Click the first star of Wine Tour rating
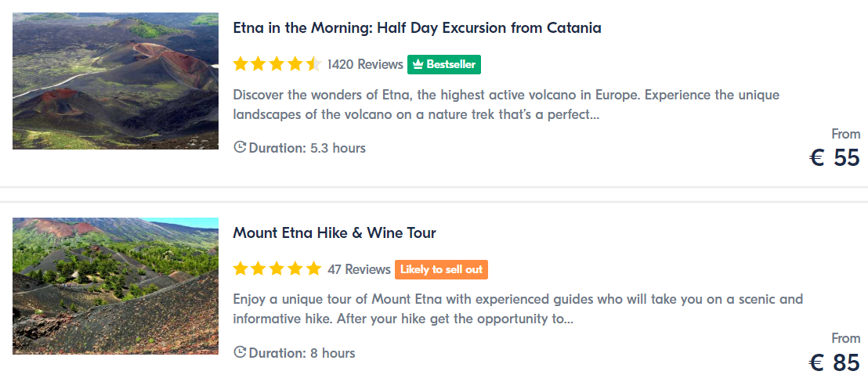Image resolution: width=868 pixels, height=382 pixels. pos(241,269)
